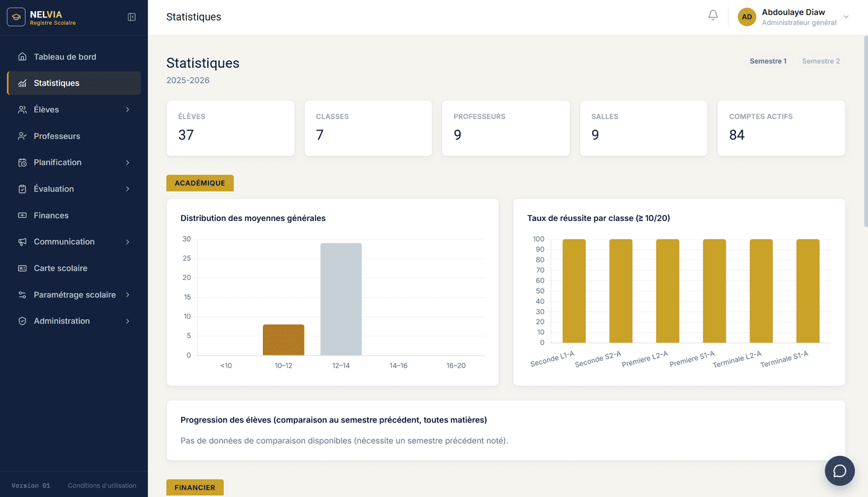
Task: Open notifications bell
Action: (713, 16)
